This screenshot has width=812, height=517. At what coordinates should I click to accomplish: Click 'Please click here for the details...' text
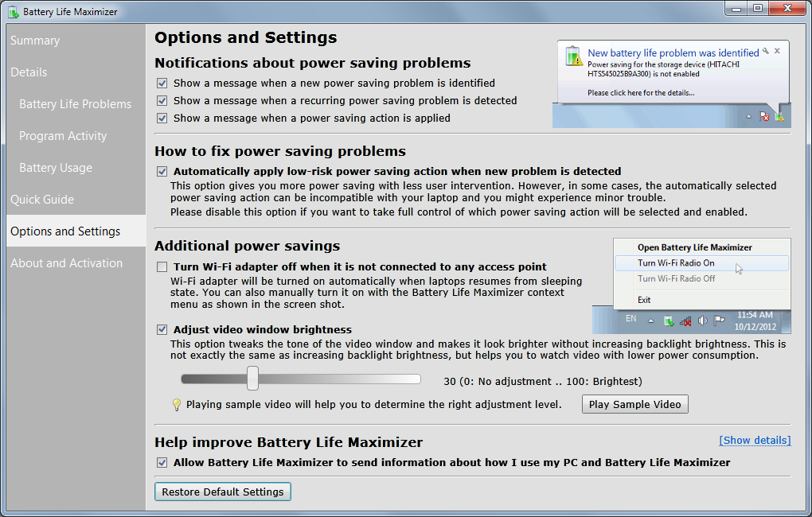click(x=641, y=93)
